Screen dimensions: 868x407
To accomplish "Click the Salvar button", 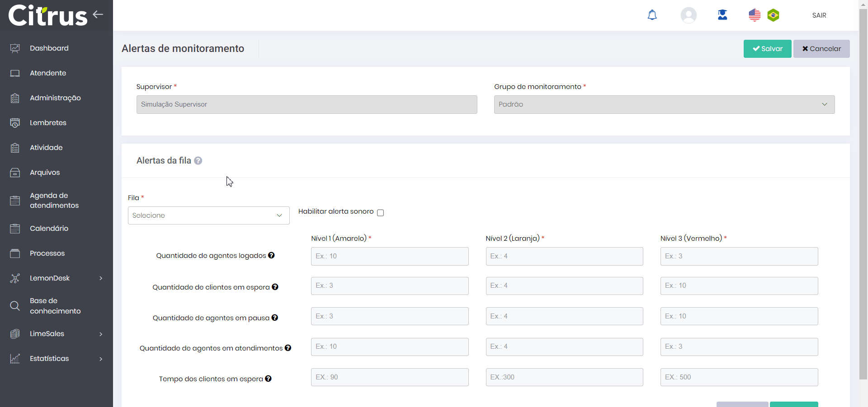I will 767,49.
